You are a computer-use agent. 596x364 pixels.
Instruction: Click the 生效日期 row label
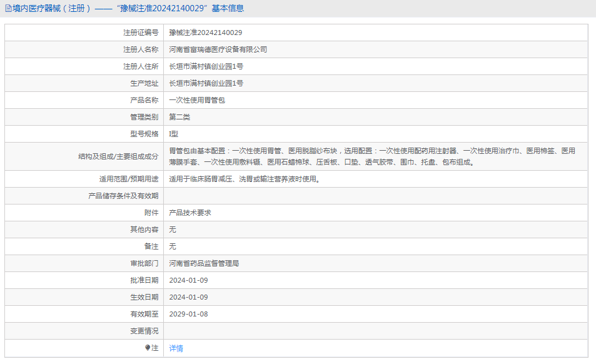tap(144, 297)
